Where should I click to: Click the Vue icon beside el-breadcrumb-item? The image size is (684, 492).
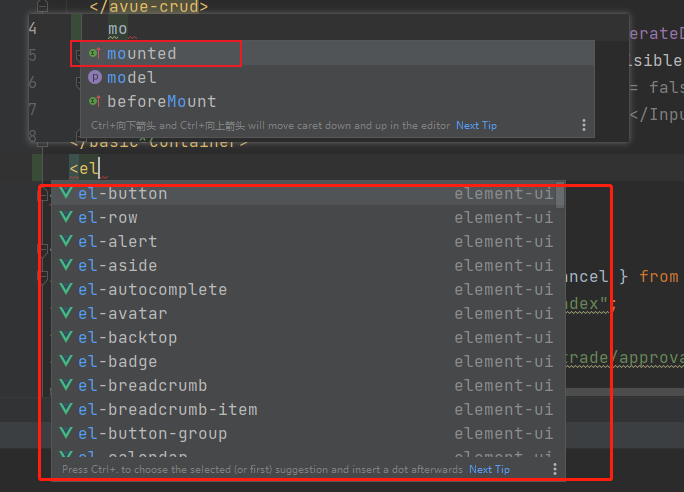pyautogui.click(x=66, y=409)
